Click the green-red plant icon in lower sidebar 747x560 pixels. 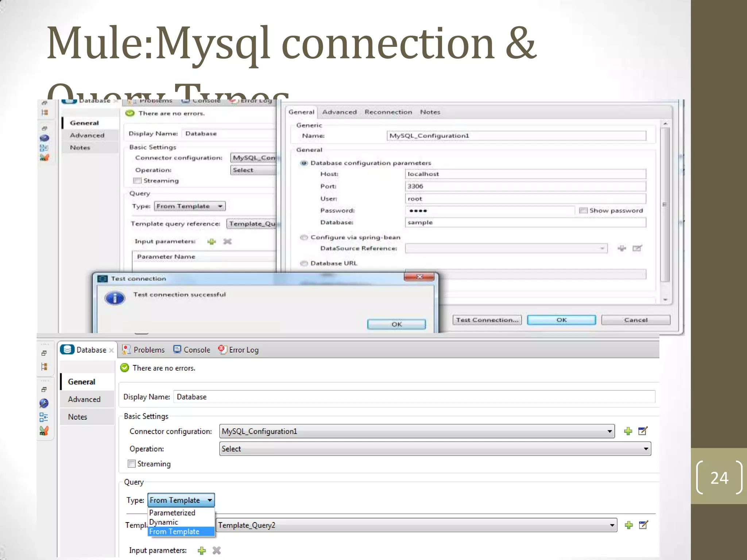[44, 431]
